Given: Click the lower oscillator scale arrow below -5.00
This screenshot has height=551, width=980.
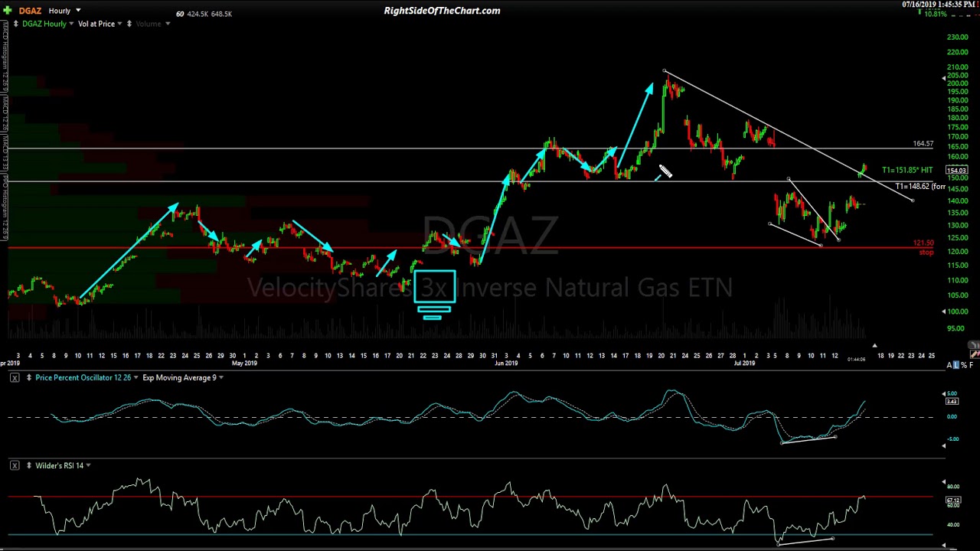Looking at the screenshot, I should (943, 446).
